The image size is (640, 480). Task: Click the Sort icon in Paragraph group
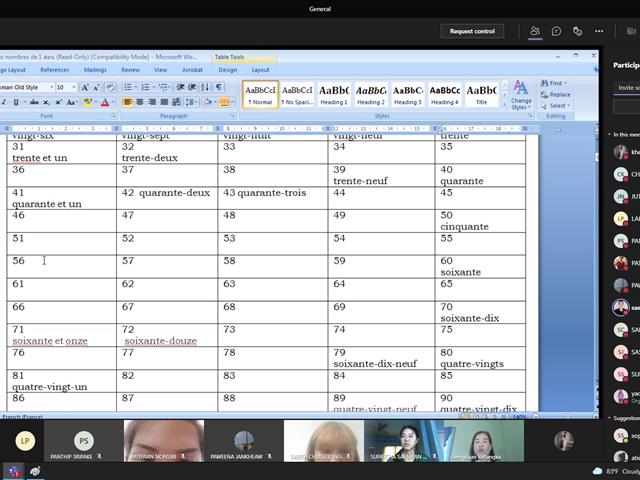click(x=205, y=87)
